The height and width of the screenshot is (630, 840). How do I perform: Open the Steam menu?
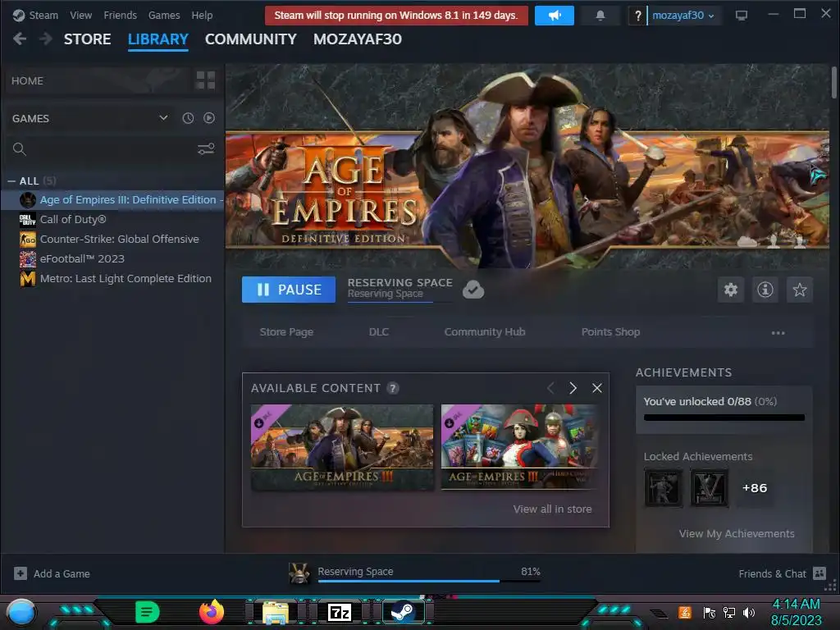click(35, 15)
